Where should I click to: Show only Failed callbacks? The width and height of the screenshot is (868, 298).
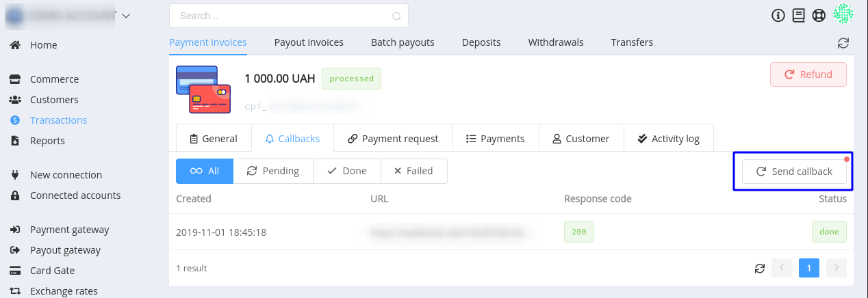pos(413,171)
